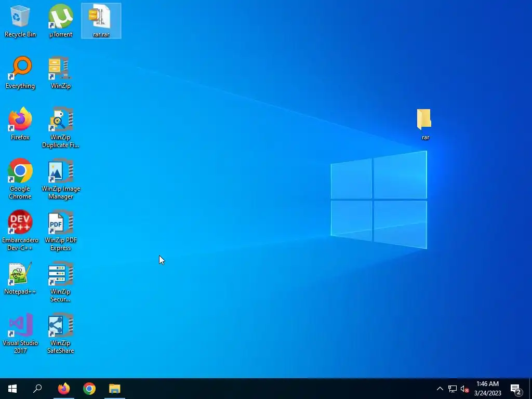Viewport: 532px width, 399px height.
Task: Open the Windows Start menu
Action: point(12,389)
